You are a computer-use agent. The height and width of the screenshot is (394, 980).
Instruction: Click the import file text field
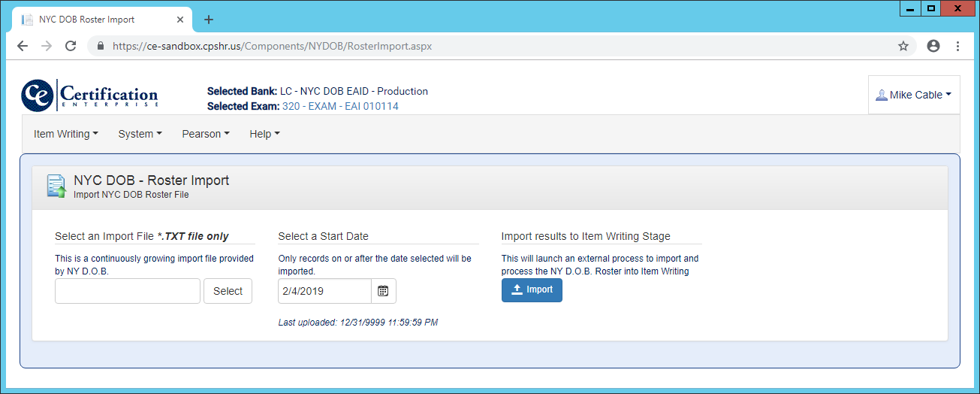(128, 291)
